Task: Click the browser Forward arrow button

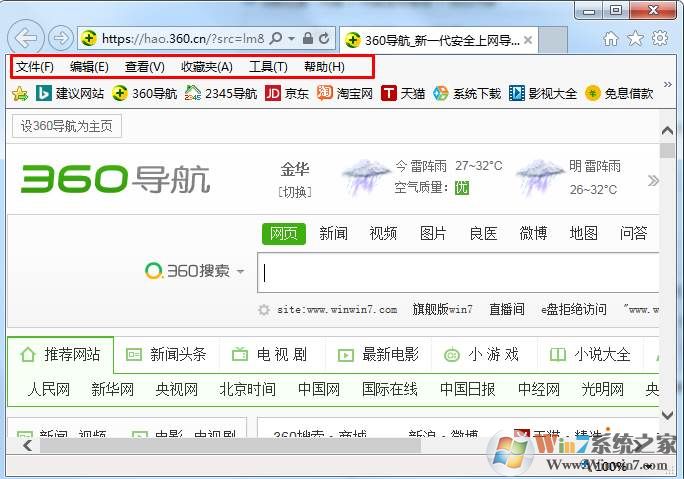Action: (61, 38)
